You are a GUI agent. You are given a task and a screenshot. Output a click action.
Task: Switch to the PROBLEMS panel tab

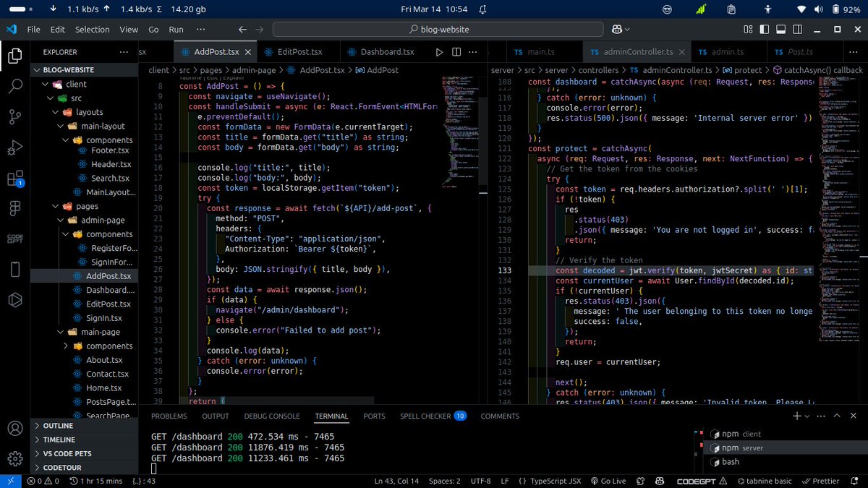(x=169, y=416)
